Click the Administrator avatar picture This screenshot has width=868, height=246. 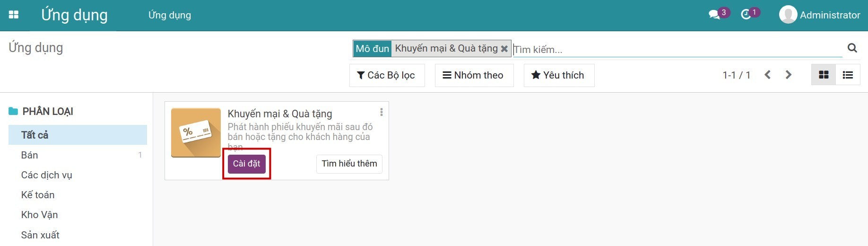(x=788, y=15)
